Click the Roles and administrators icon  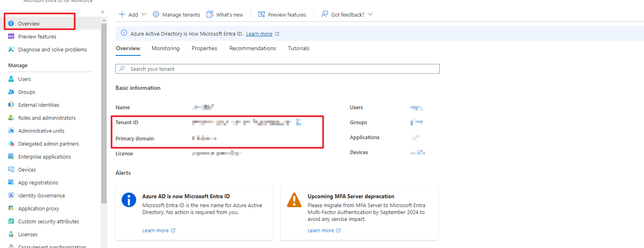11,118
